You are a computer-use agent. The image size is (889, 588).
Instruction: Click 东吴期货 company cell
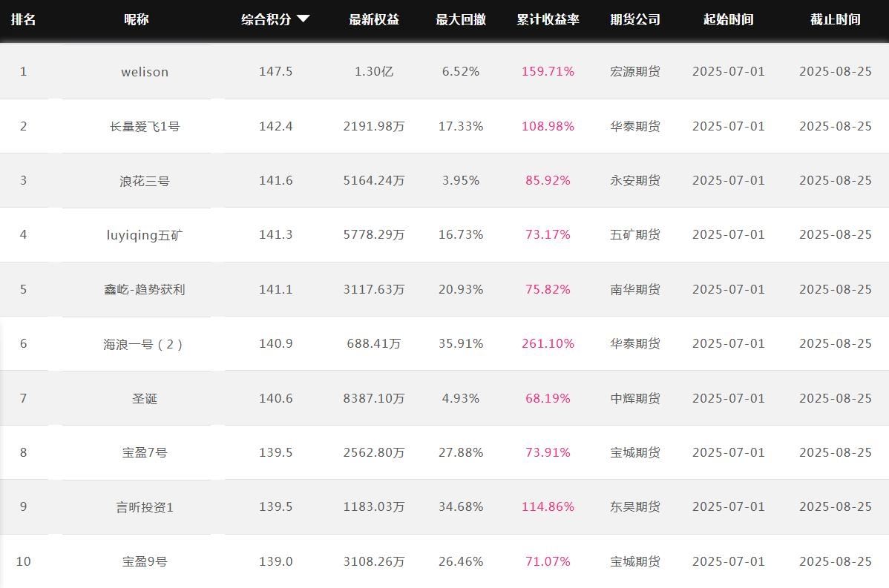[635, 507]
